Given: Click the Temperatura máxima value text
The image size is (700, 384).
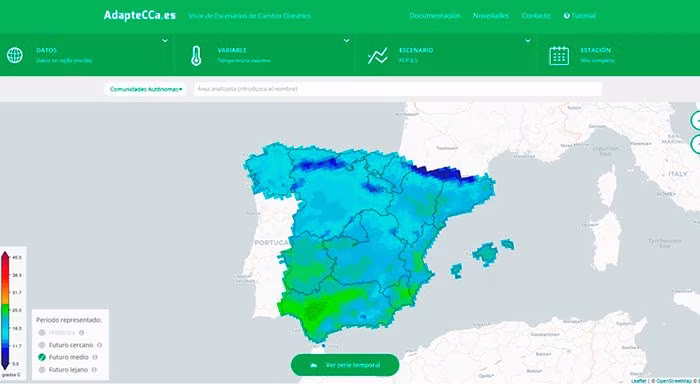Looking at the screenshot, I should (244, 60).
